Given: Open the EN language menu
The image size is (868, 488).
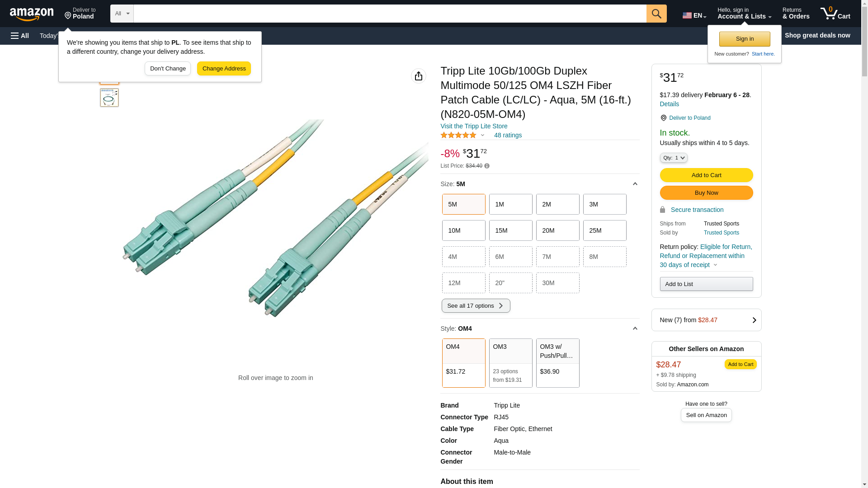Looking at the screenshot, I should [694, 15].
